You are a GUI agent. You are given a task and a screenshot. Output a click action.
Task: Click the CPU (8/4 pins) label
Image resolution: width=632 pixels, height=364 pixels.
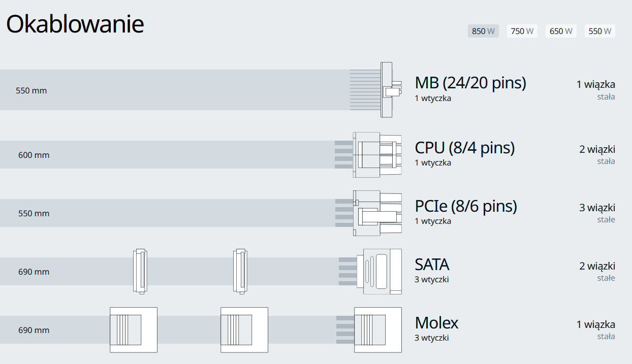[464, 148]
